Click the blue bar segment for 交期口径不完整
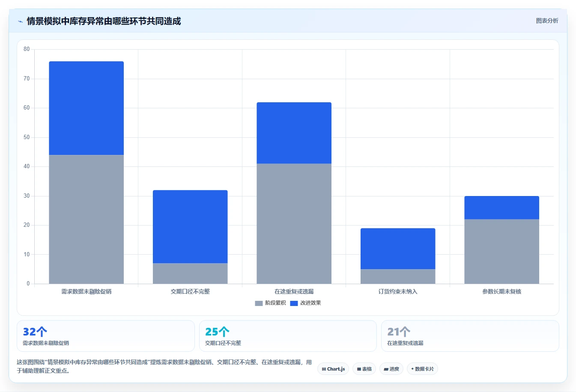 coord(190,227)
